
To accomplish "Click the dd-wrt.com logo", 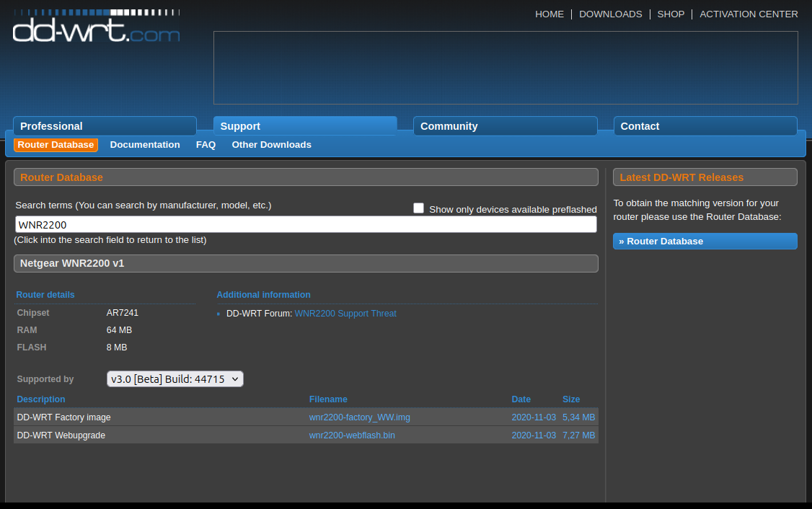I will click(97, 26).
